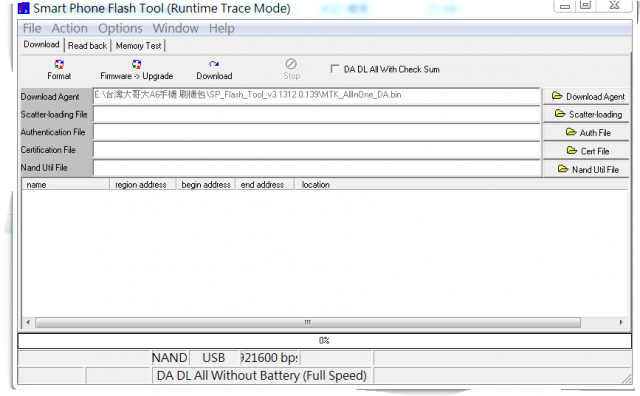This screenshot has height=396, width=640.
Task: Click the 921600 bps status entry
Action: coord(269,358)
